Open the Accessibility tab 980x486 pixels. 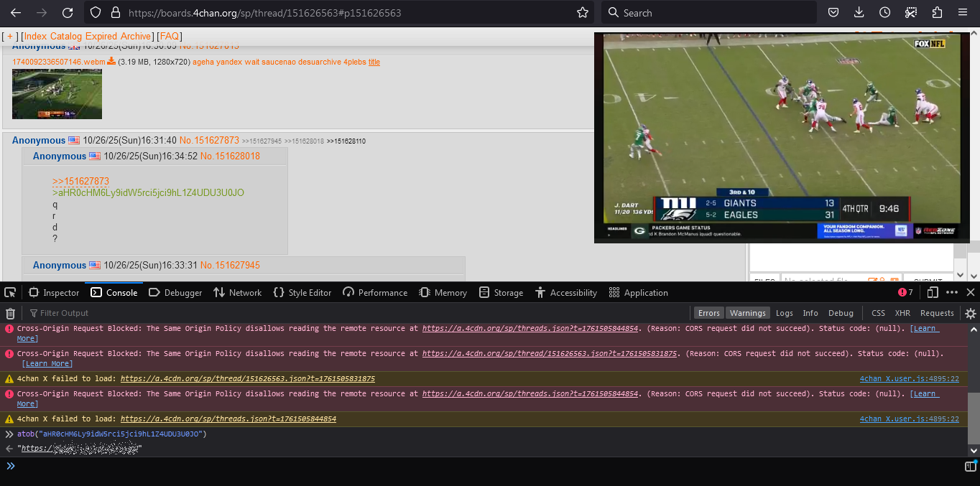click(x=565, y=292)
